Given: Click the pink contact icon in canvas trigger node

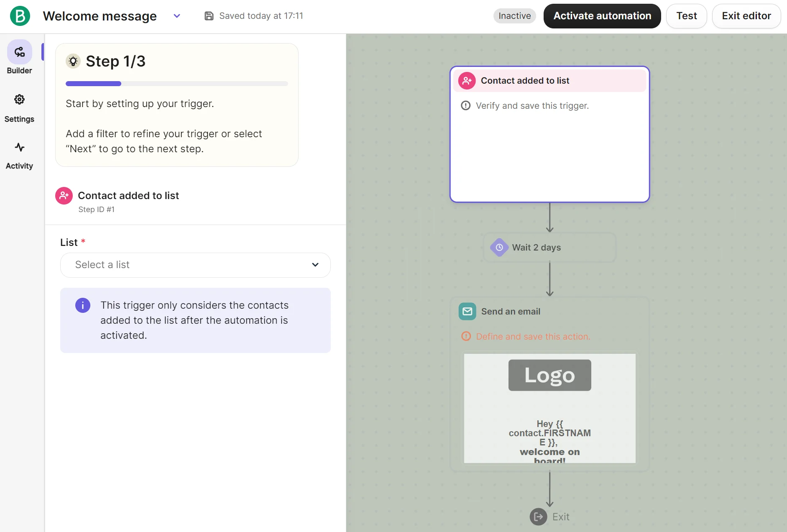Looking at the screenshot, I should [467, 81].
